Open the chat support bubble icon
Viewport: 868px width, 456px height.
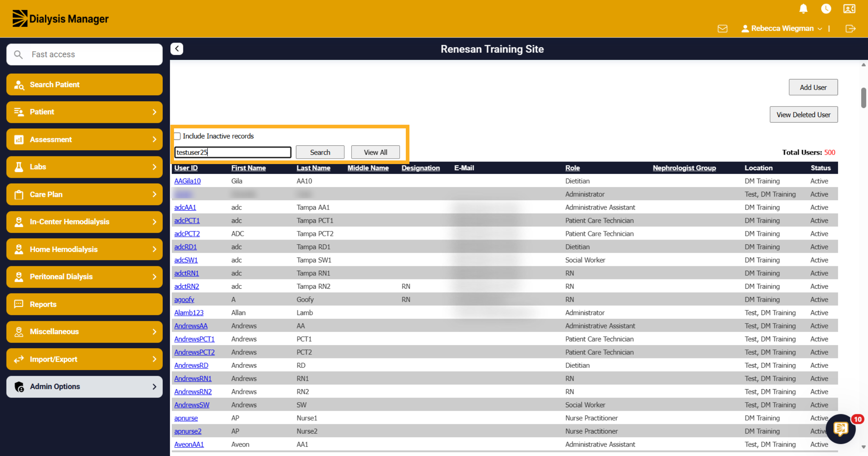tap(841, 429)
